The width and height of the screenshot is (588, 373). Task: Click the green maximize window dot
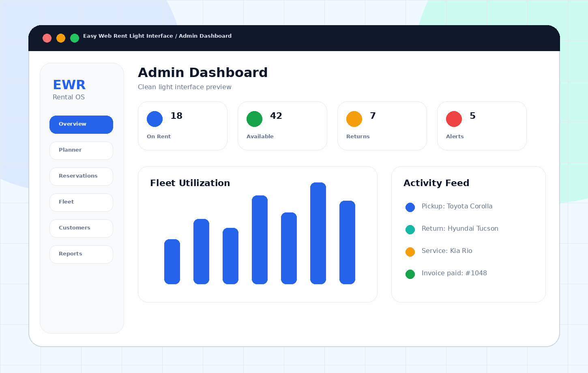tap(75, 38)
